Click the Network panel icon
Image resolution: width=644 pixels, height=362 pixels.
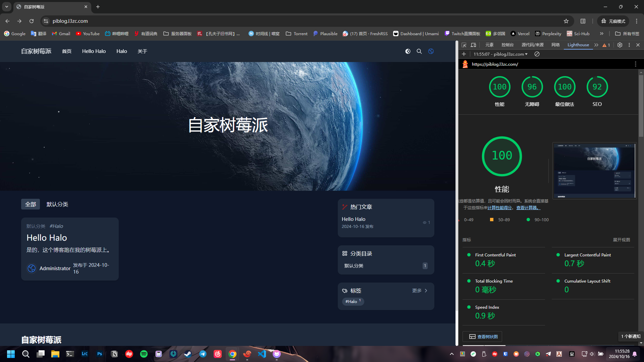click(556, 45)
